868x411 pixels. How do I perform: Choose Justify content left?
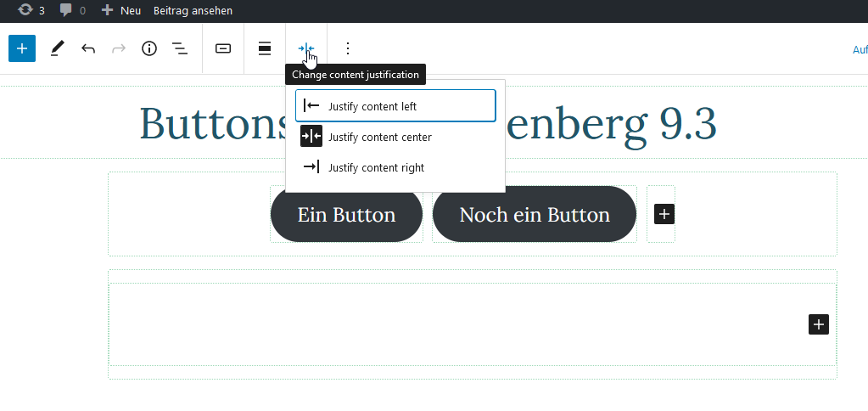coord(395,106)
